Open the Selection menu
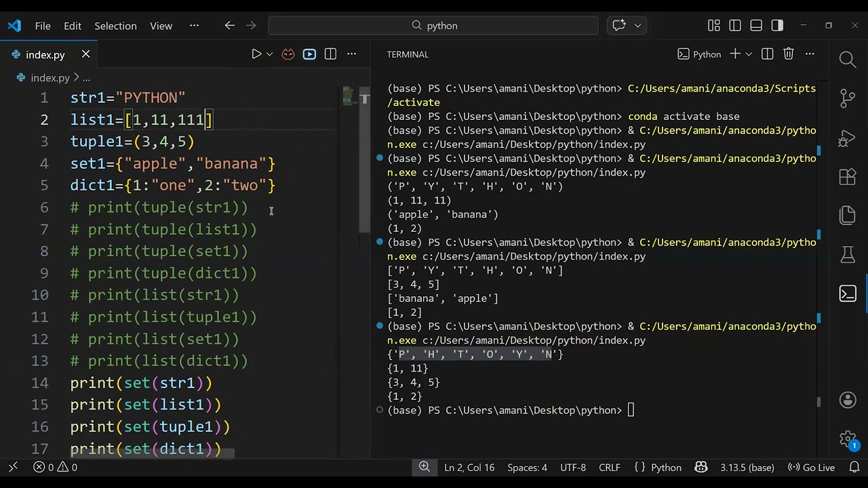 (x=115, y=26)
